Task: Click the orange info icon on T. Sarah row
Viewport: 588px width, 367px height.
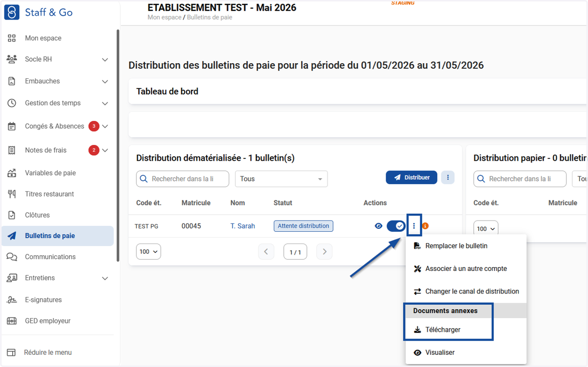Action: click(425, 226)
